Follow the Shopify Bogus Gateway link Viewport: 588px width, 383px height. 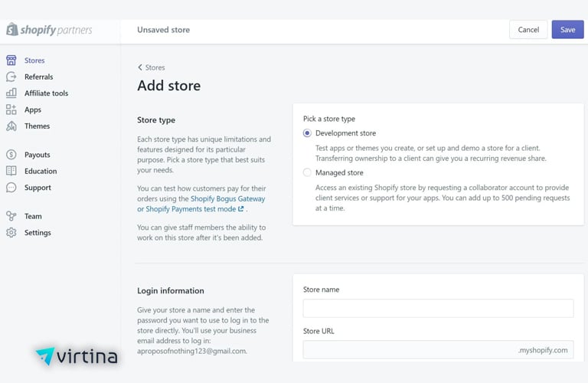pos(227,199)
